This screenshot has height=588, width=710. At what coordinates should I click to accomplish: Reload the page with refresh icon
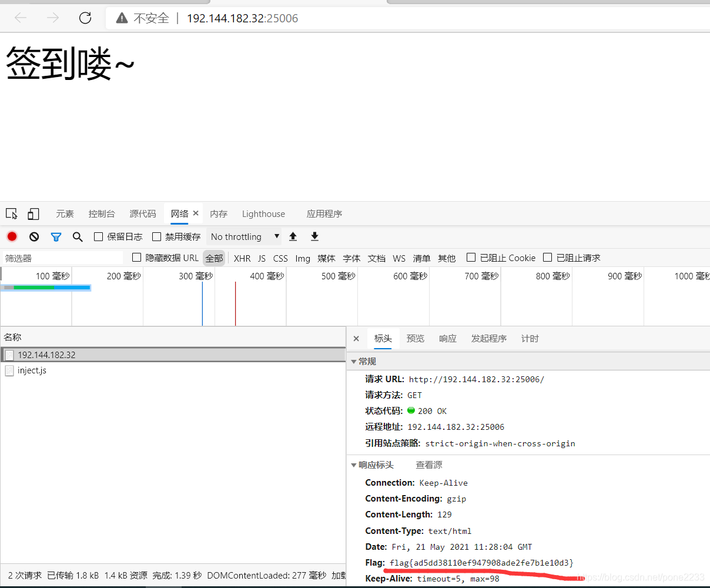85,18
